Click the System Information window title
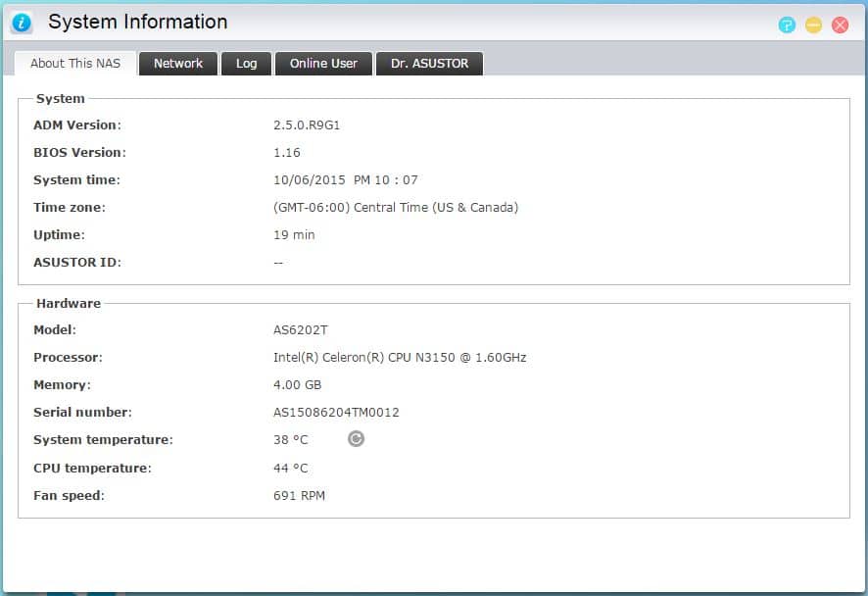Image resolution: width=868 pixels, height=596 pixels. (x=138, y=22)
